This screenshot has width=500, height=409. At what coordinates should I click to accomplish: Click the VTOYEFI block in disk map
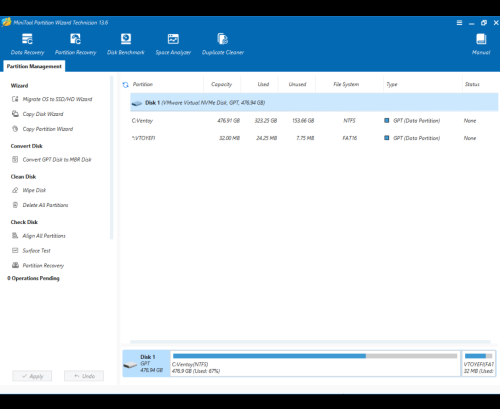click(x=479, y=363)
